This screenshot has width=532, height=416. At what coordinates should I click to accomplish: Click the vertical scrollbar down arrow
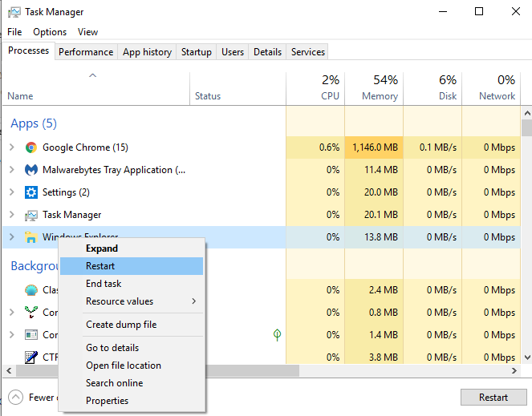(x=527, y=357)
